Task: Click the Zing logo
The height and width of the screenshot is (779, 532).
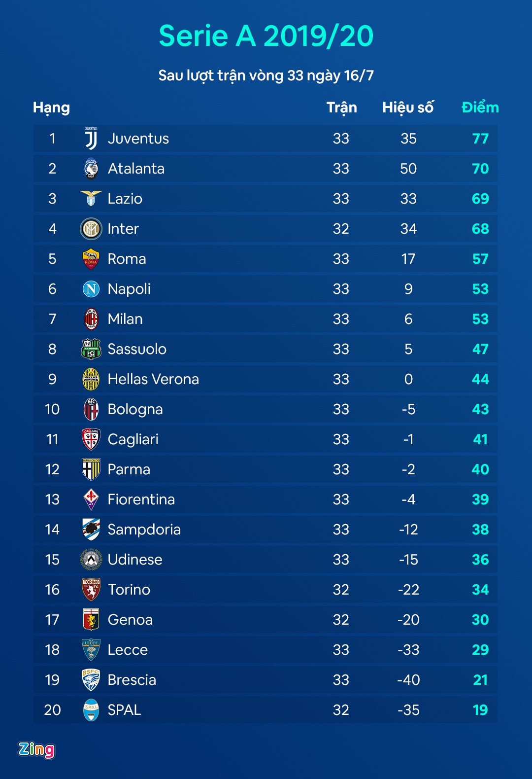Action: tap(36, 750)
